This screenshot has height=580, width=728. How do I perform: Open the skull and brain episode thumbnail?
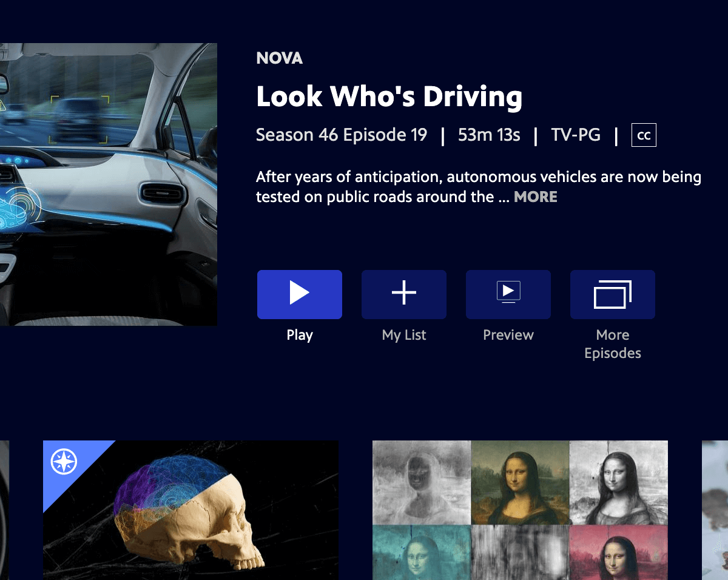(x=190, y=510)
